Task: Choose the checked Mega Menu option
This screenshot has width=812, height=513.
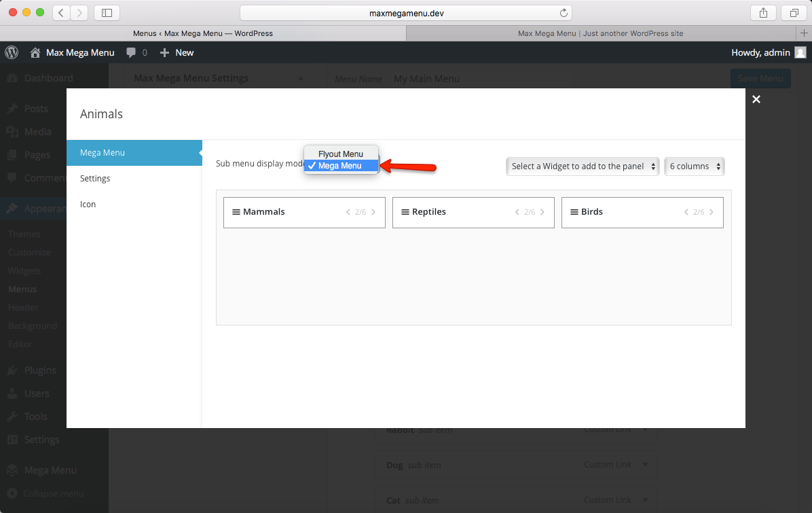Action: tap(341, 166)
